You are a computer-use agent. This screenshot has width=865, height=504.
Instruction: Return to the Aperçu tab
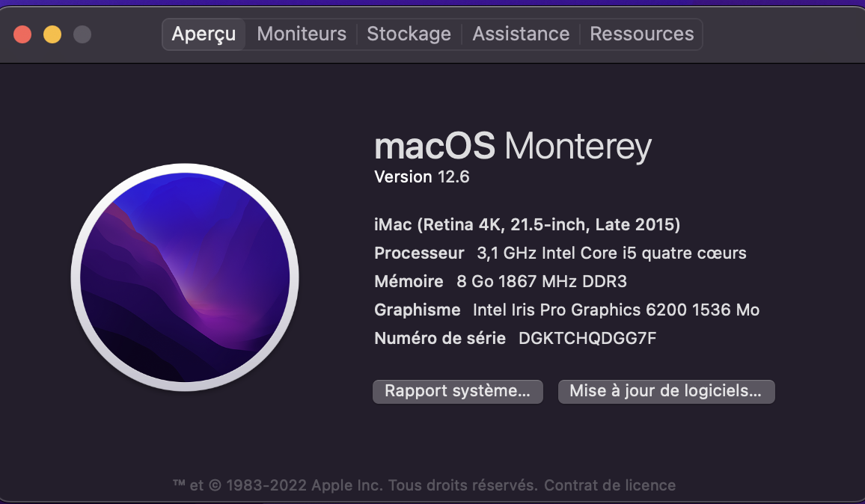pyautogui.click(x=203, y=34)
